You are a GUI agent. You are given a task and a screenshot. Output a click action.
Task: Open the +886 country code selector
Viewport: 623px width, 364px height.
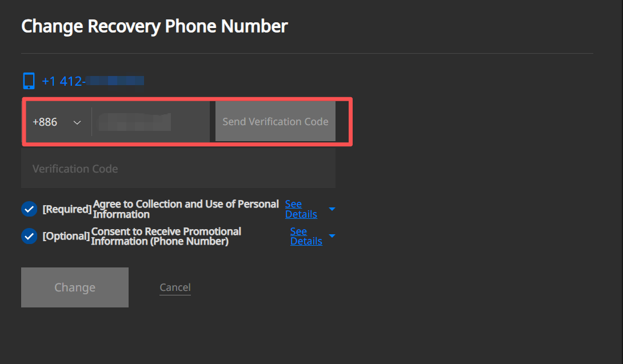coord(57,122)
